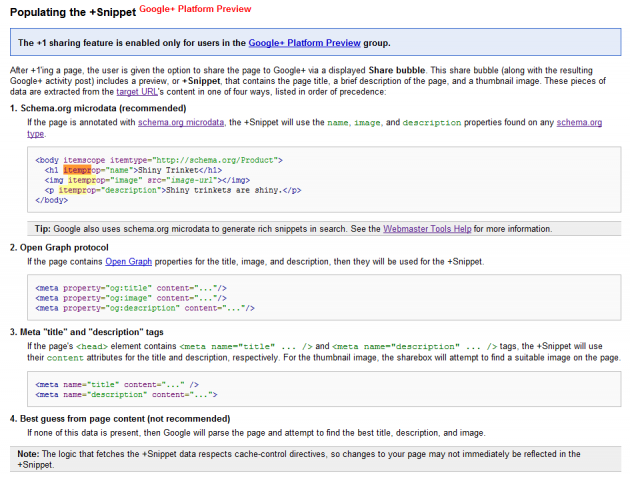
Task: Click the og:description meta code line
Action: (x=145, y=308)
